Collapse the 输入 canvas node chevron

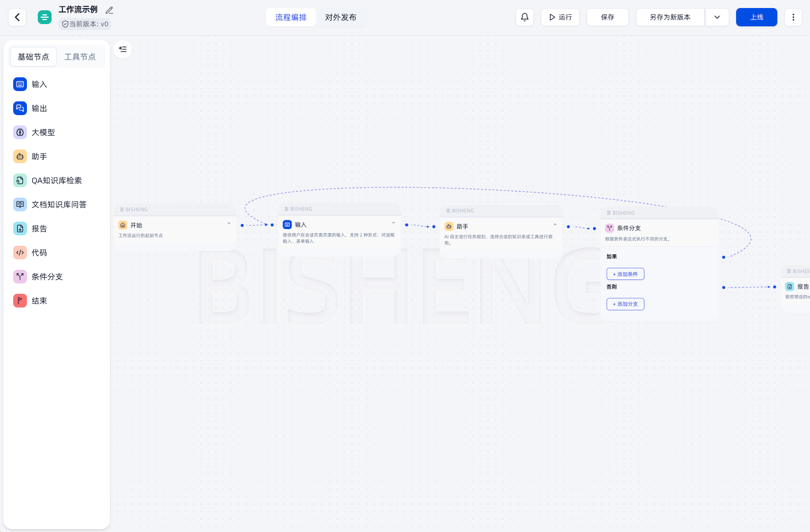point(394,223)
